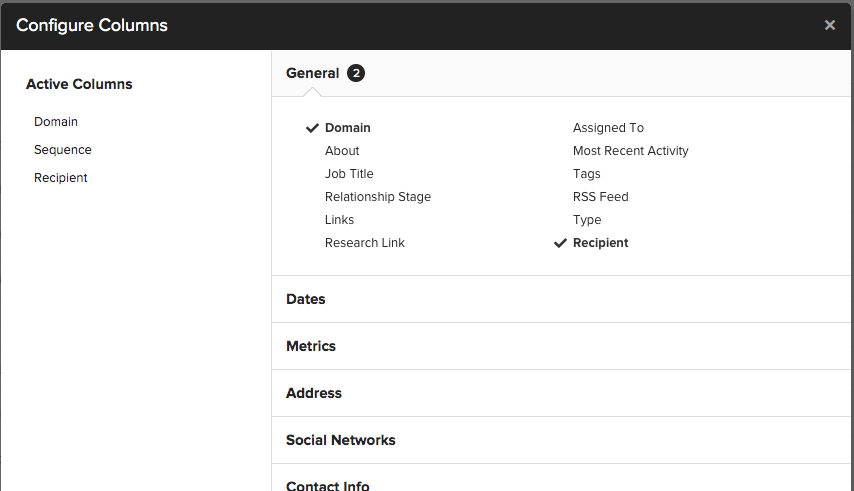
Task: Enable the Tags column
Action: (x=586, y=174)
